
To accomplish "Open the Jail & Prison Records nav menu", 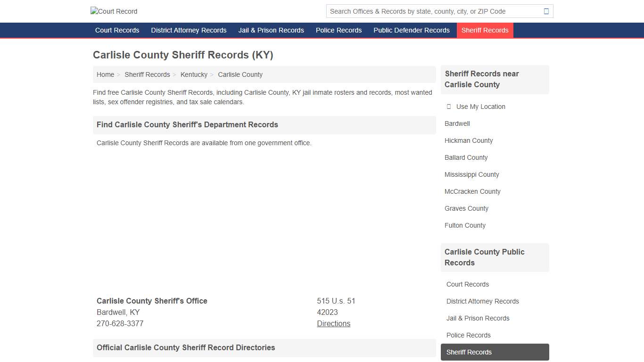I will [x=271, y=30].
